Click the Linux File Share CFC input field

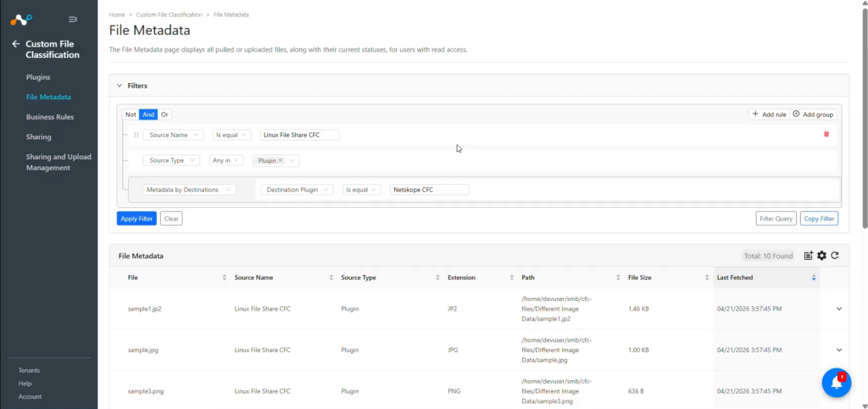pyautogui.click(x=299, y=135)
